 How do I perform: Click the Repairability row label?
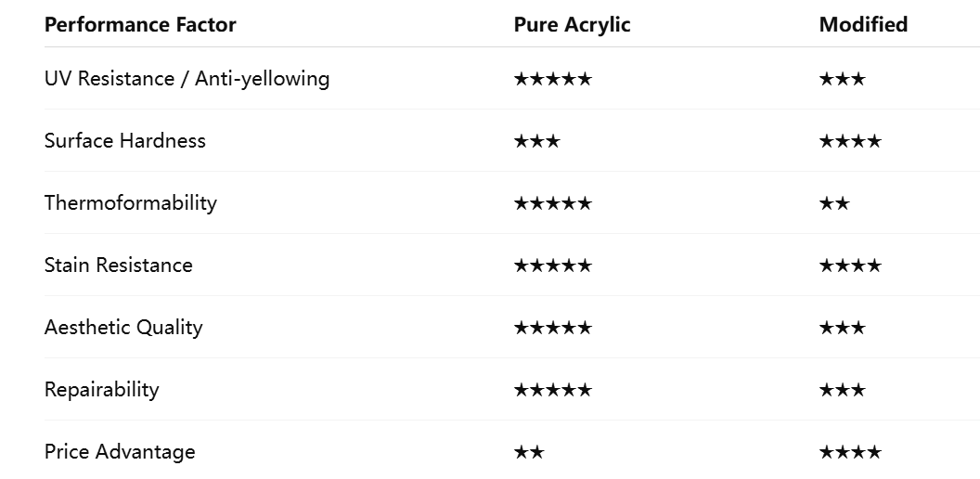[102, 390]
